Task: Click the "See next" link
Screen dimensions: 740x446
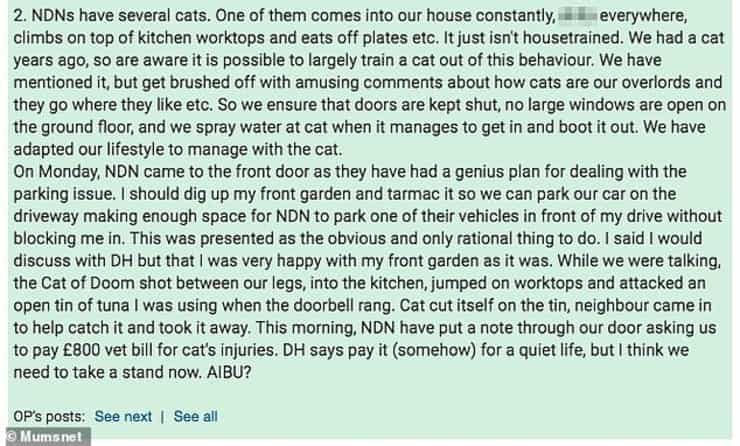Action: 123,416
